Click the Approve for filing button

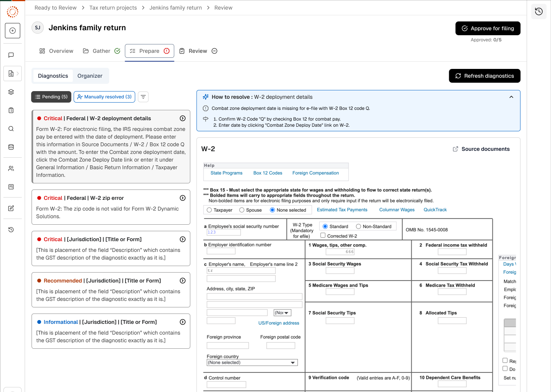click(487, 28)
